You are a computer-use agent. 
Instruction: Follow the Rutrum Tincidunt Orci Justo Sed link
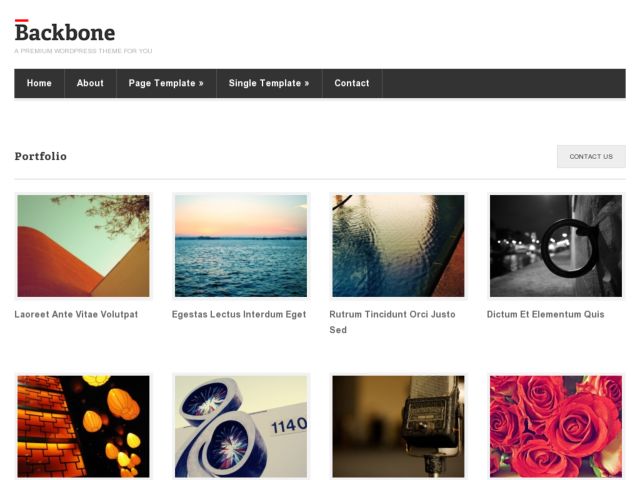tap(392, 315)
